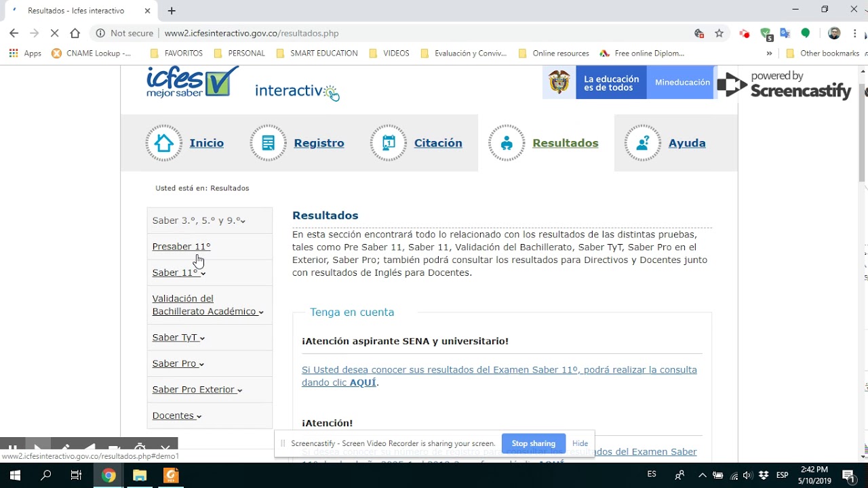
Task: Open the Inicio navigation link
Action: (x=207, y=143)
